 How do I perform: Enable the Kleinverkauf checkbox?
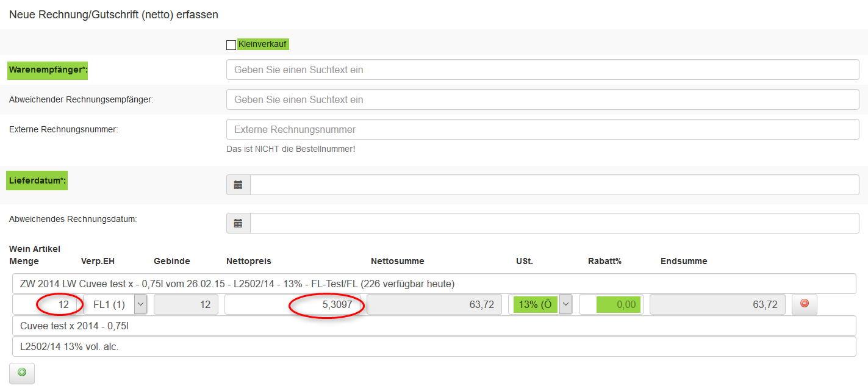point(231,45)
